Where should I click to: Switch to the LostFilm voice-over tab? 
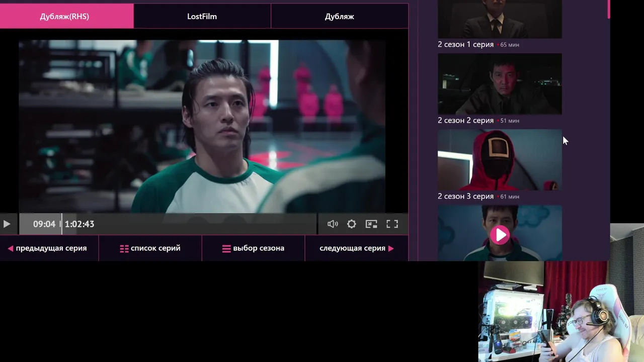coord(202,16)
